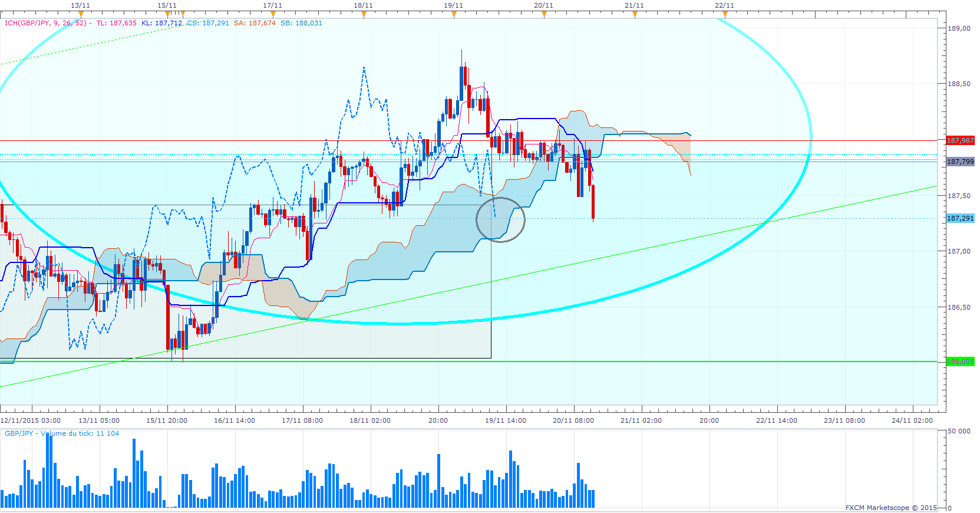Screen dimensions: 980x513
Task: Click the 187,50 price axis label
Action: point(959,196)
